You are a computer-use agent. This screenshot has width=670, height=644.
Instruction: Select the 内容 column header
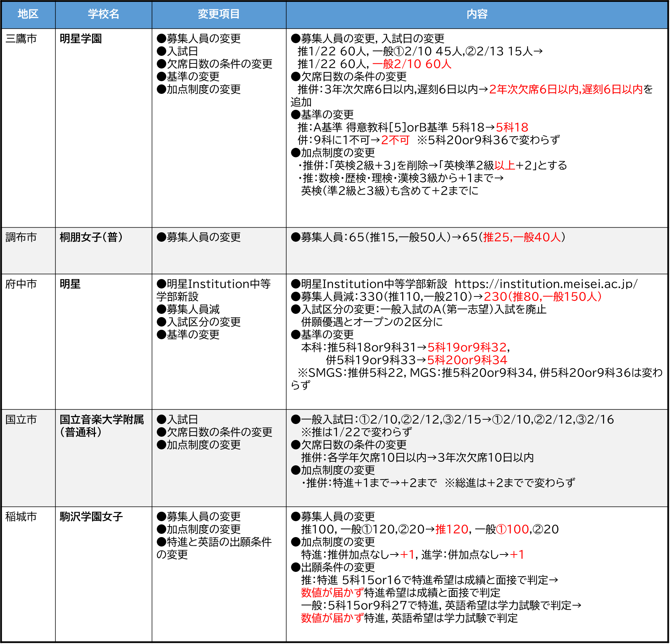point(477,14)
